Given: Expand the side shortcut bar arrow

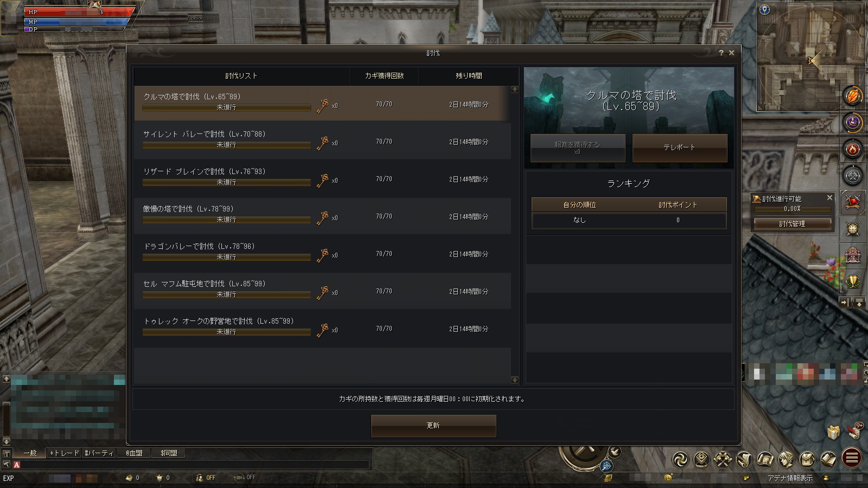Looking at the screenshot, I should pos(845,303).
